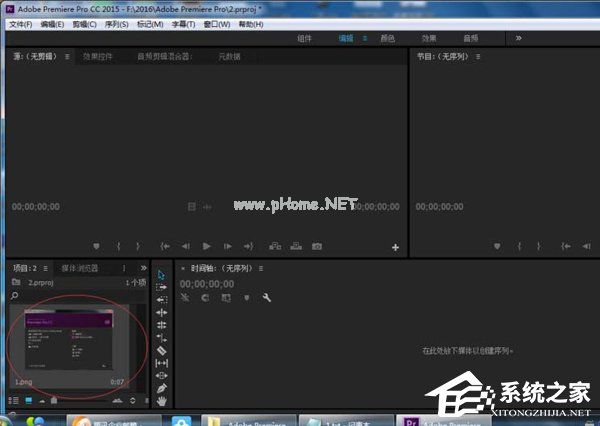Open 文件(F) menu

[x=21, y=24]
